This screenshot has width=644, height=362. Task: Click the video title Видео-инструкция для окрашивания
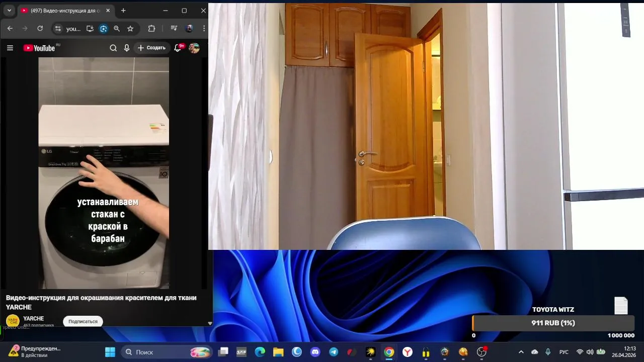coord(101,302)
